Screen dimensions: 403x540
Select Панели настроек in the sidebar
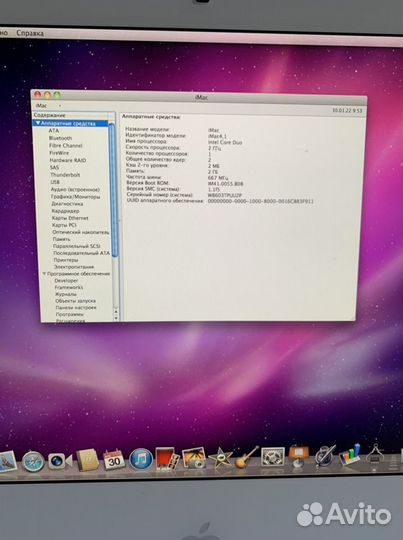coord(76,308)
